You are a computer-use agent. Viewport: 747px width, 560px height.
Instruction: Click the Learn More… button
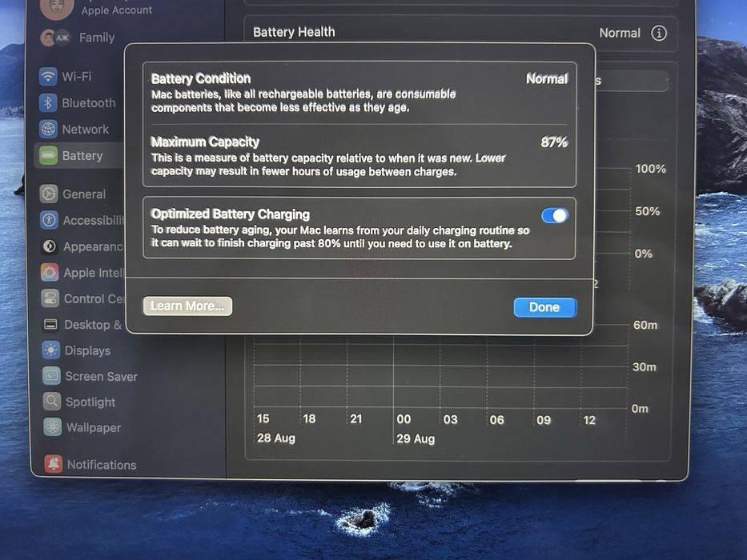click(x=187, y=306)
